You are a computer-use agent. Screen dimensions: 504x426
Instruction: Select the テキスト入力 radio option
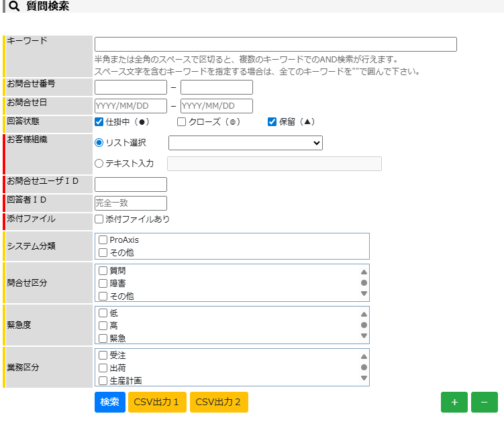coord(99,163)
